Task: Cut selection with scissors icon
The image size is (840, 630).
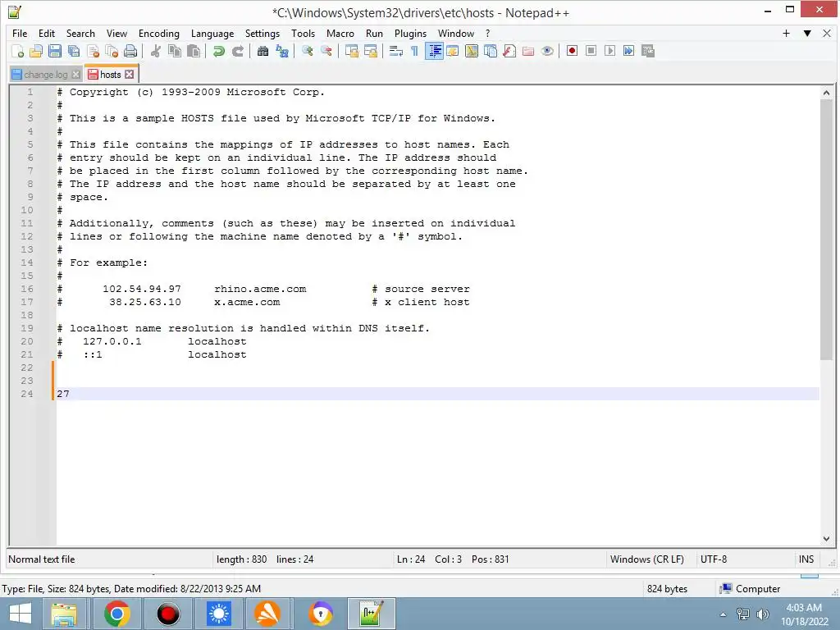Action: pos(155,51)
